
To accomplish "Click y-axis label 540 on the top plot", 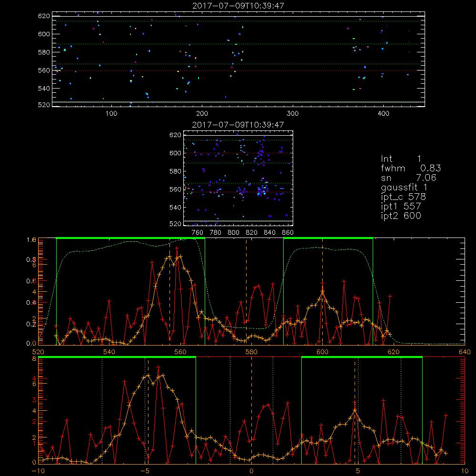I will tap(44, 89).
